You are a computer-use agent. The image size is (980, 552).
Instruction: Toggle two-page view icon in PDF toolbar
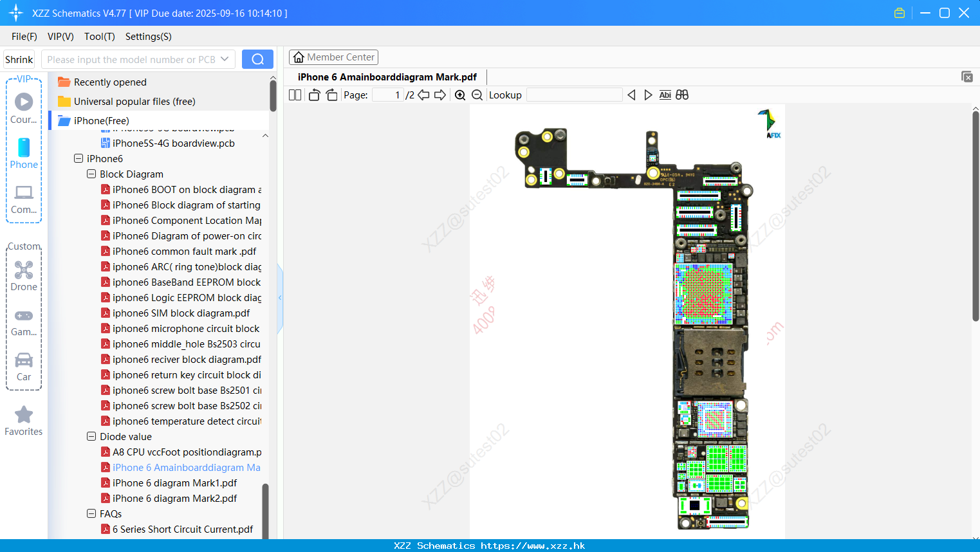(x=295, y=95)
